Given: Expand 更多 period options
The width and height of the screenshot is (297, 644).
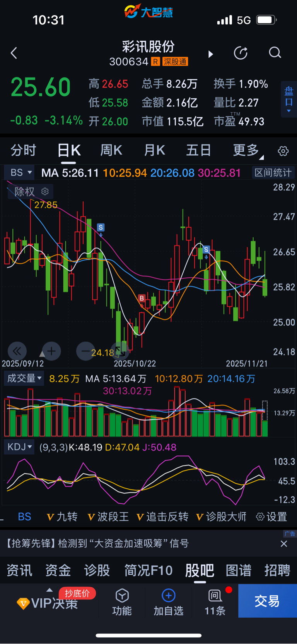Looking at the screenshot, I should [248, 150].
